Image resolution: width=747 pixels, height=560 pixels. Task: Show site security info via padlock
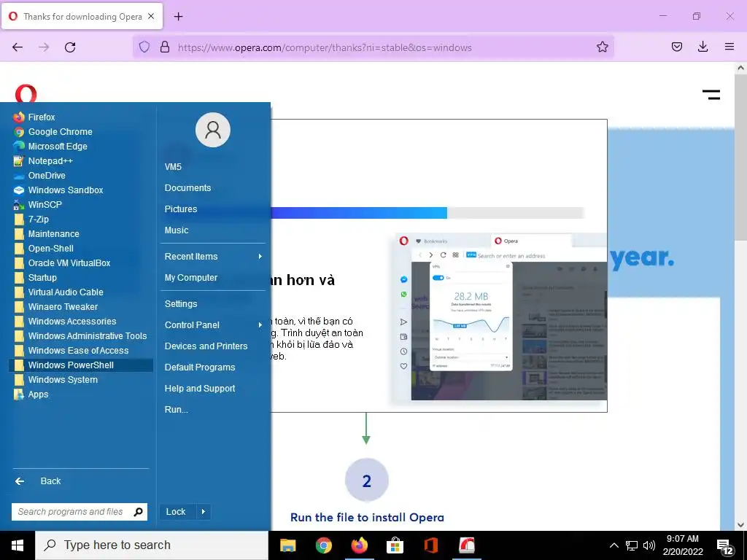[165, 47]
